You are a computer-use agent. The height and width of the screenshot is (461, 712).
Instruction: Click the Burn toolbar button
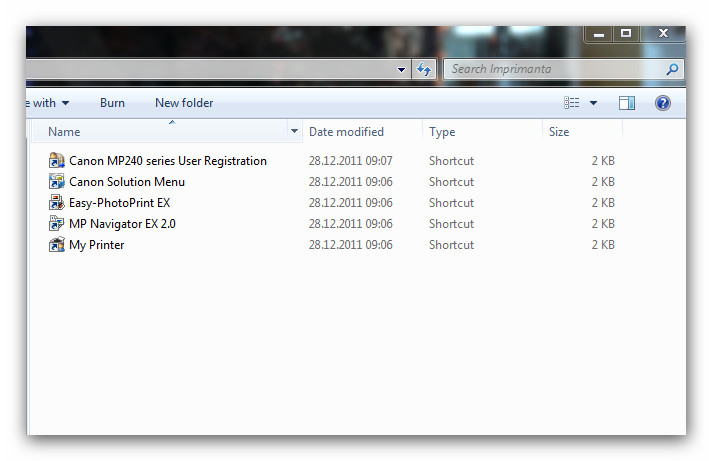[x=112, y=103]
